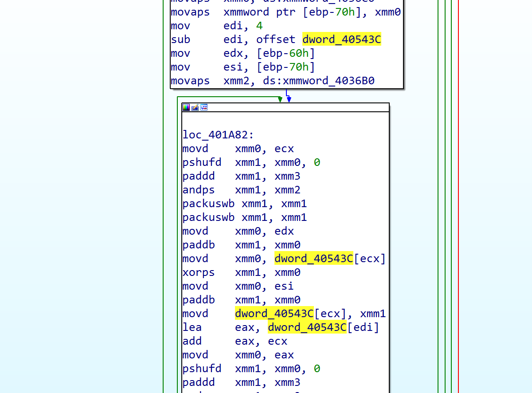The height and width of the screenshot is (393, 532).
Task: Click highlighted dword_40543C in the sub instruction
Action: [341, 39]
